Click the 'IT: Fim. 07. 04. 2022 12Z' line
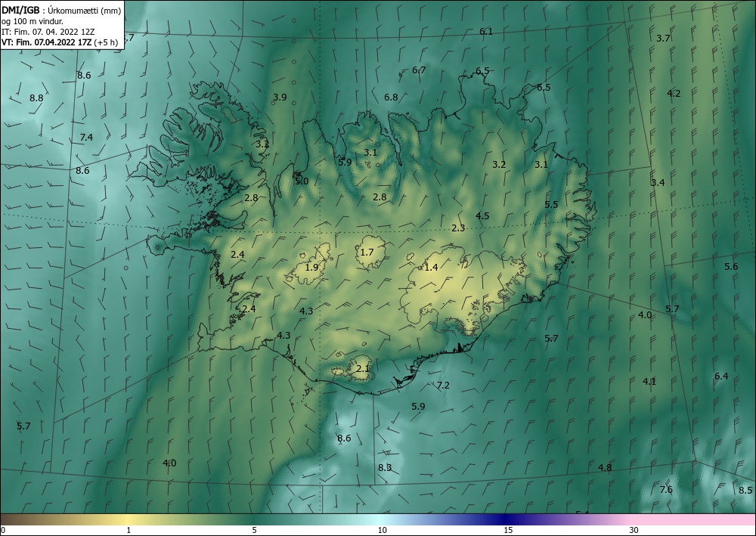 tap(48, 32)
